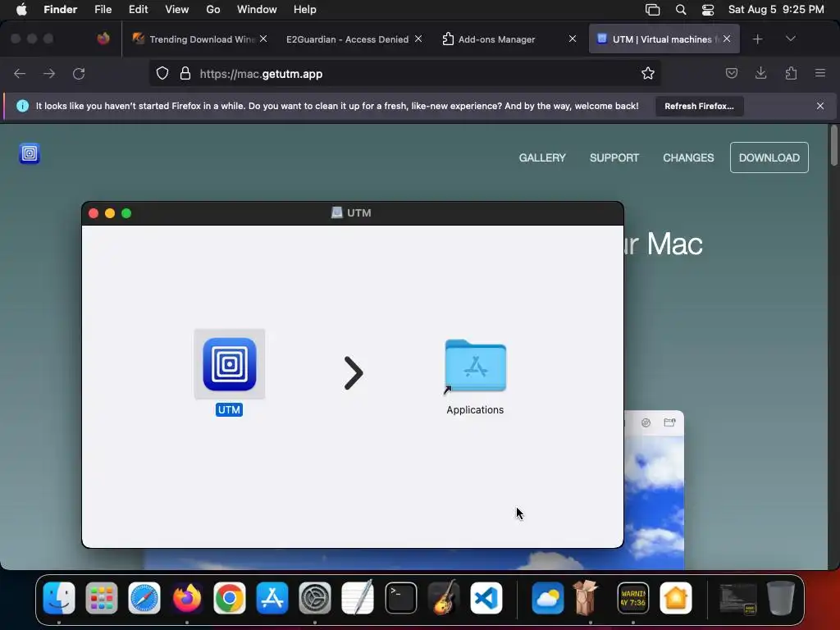The image size is (840, 630).
Task: Go back in Firefox
Action: point(20,74)
